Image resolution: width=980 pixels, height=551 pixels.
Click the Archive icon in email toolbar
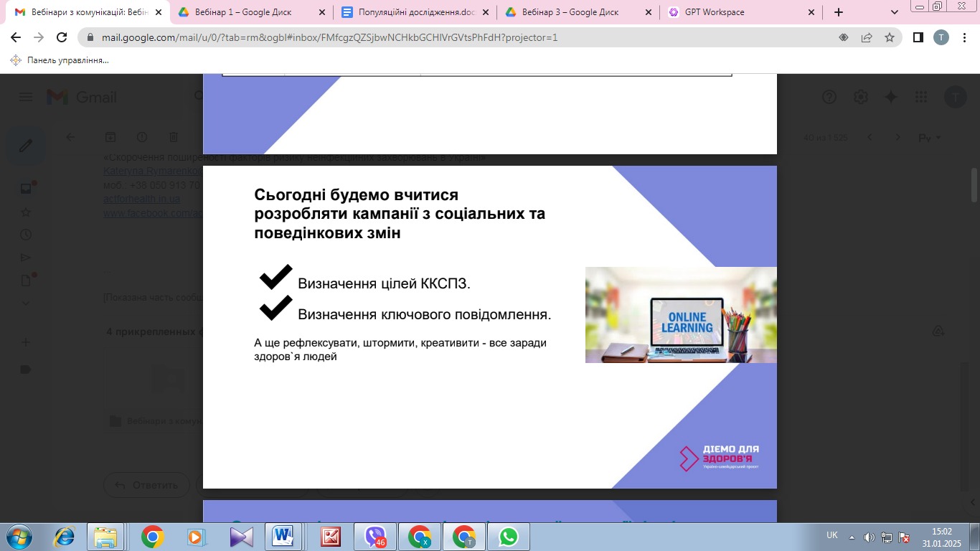(x=110, y=137)
